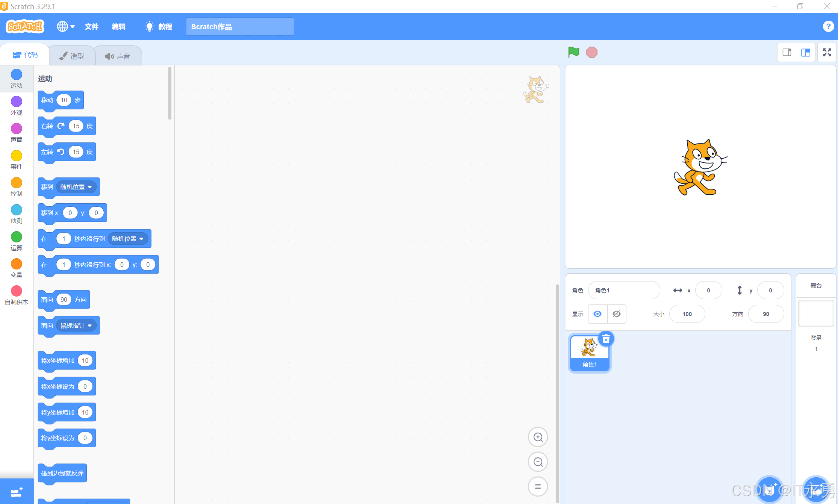Zoom out the code workspace
This screenshot has height=504, width=838.
tap(538, 462)
